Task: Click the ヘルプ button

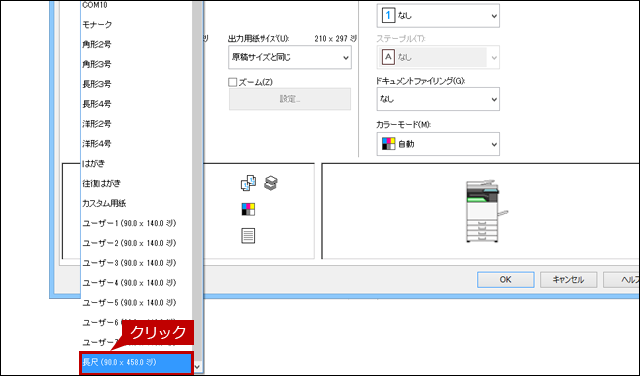Action: [x=621, y=280]
